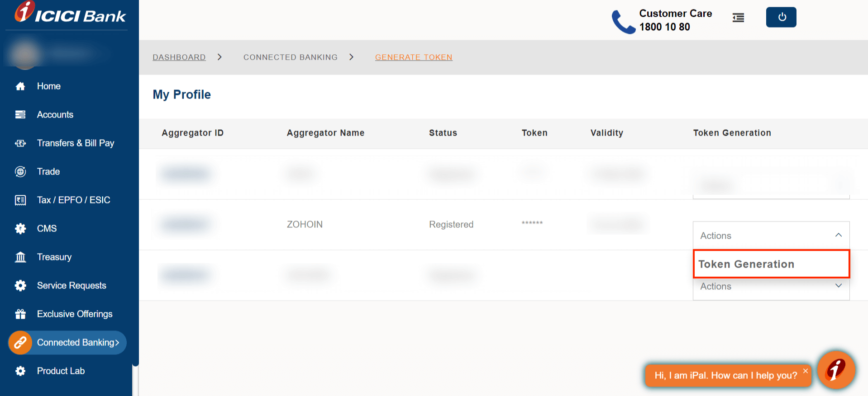
Task: Click the Treasury building icon
Action: 20,257
